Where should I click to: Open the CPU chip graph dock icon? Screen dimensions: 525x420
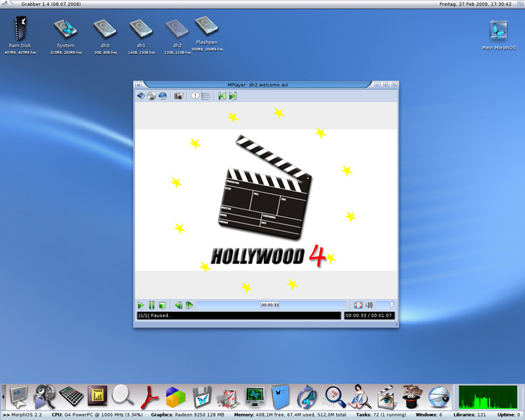[97, 396]
